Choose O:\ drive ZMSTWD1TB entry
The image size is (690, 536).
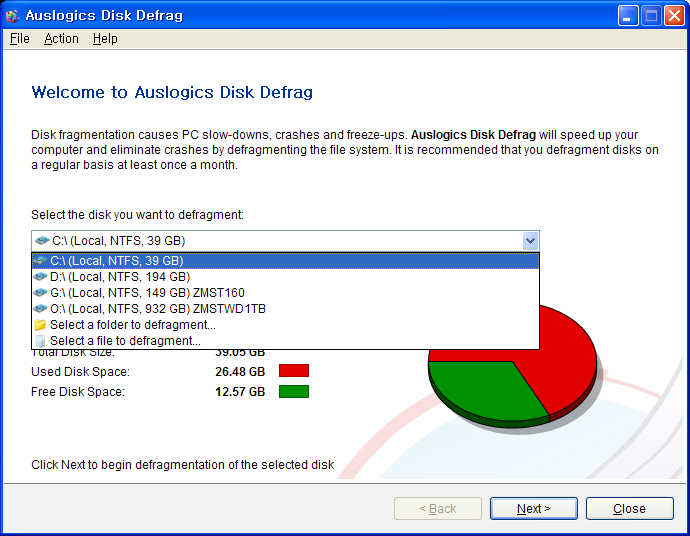286,309
